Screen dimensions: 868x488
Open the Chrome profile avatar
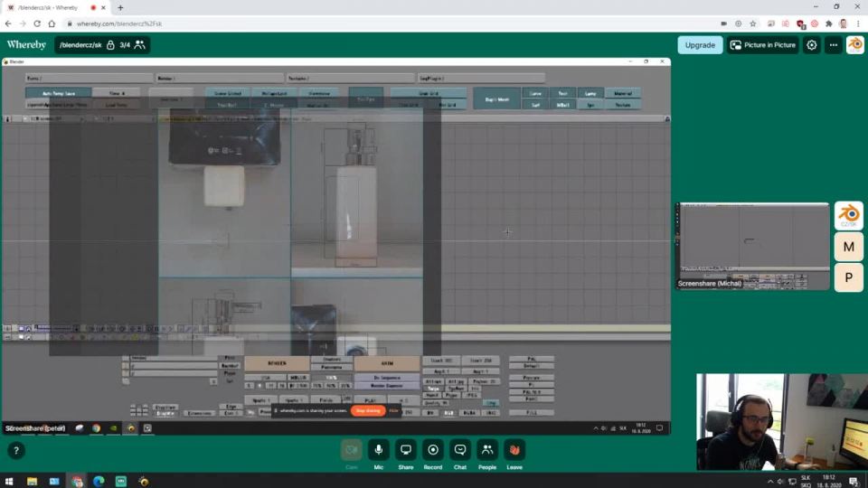coord(843,23)
